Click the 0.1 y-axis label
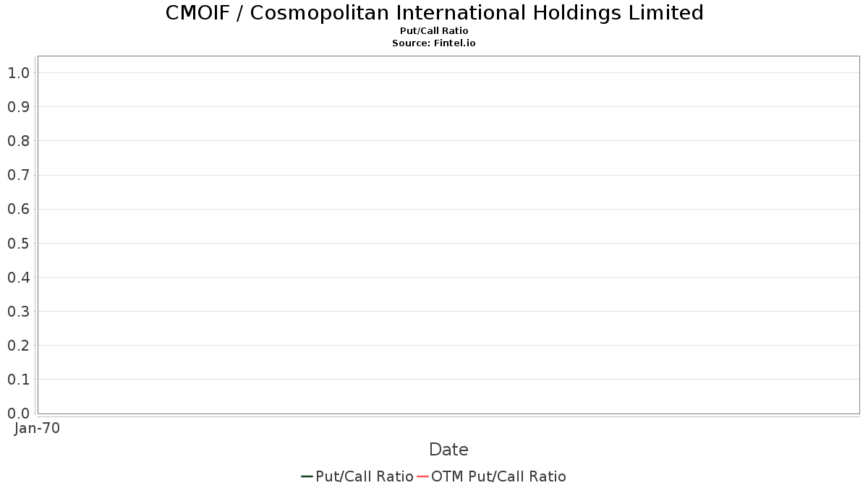The width and height of the screenshot is (868, 488). (18, 379)
